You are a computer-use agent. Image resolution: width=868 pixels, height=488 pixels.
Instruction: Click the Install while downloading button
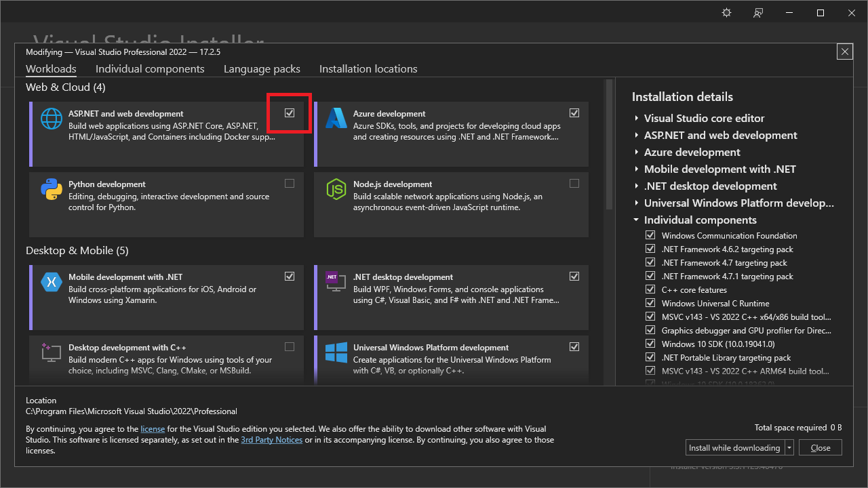tap(734, 448)
